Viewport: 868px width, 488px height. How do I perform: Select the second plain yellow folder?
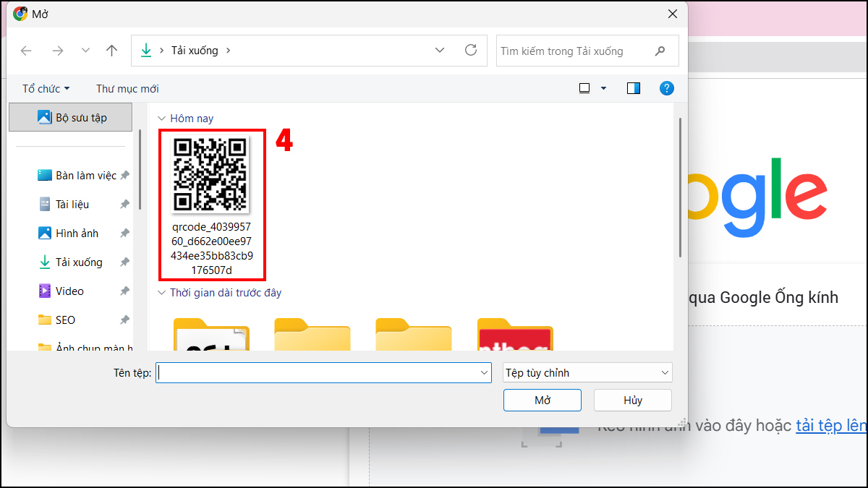[x=312, y=335]
